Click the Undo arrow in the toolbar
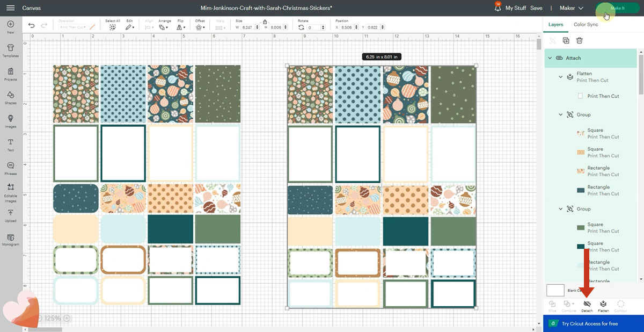The image size is (644, 332). tap(32, 26)
